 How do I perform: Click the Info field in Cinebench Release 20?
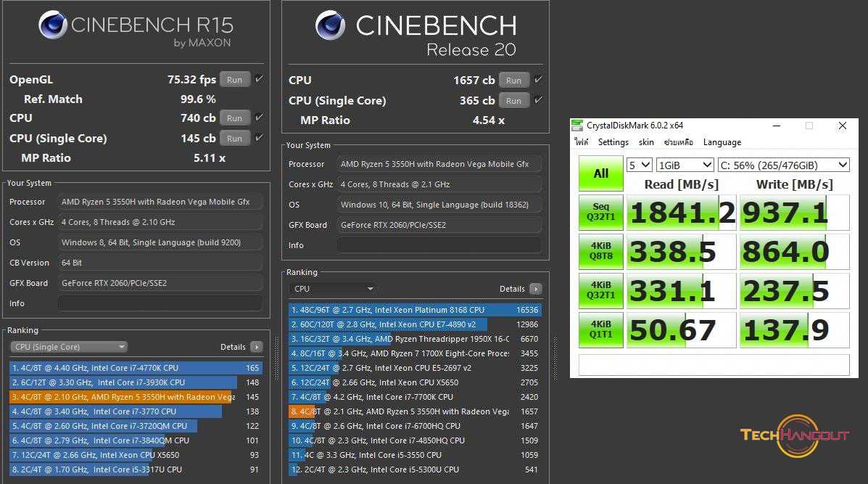click(x=439, y=245)
